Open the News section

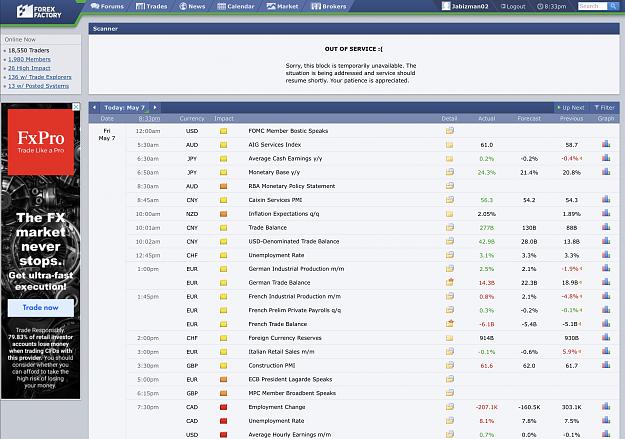[192, 6]
